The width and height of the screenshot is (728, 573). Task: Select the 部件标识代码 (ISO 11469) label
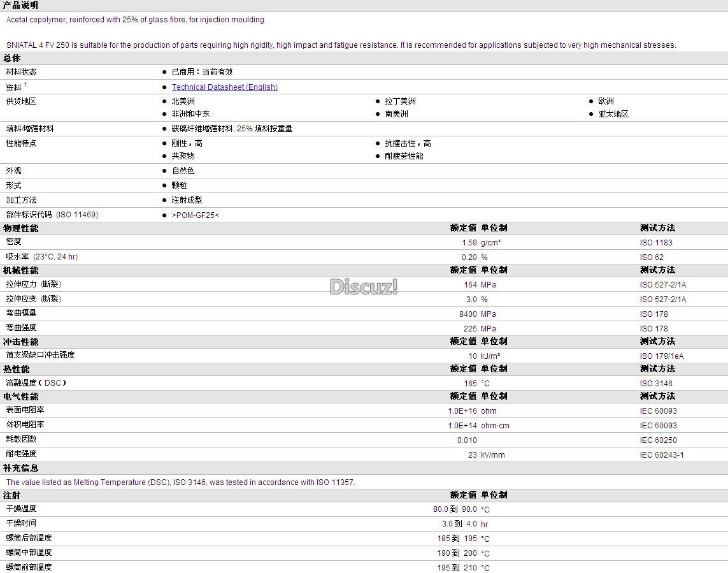coord(52,215)
